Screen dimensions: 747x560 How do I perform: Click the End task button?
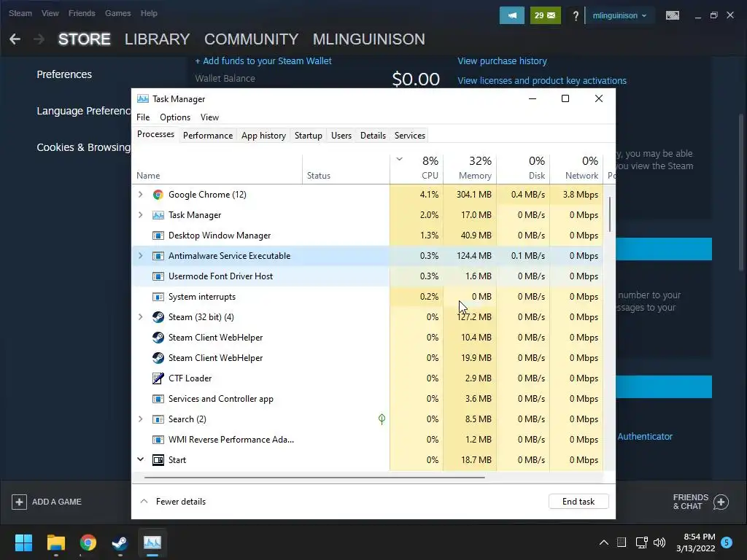(x=578, y=502)
